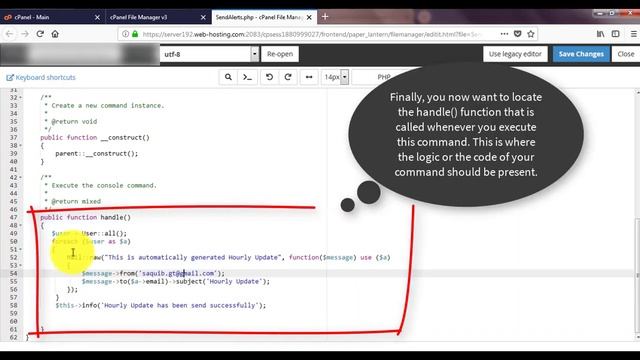640x360 pixels.
Task: Redo the last edit
Action: tap(288, 77)
